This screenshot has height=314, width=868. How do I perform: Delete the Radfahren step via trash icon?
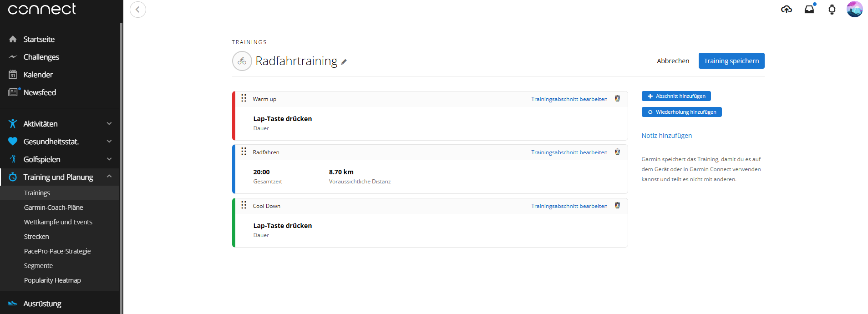(x=617, y=152)
